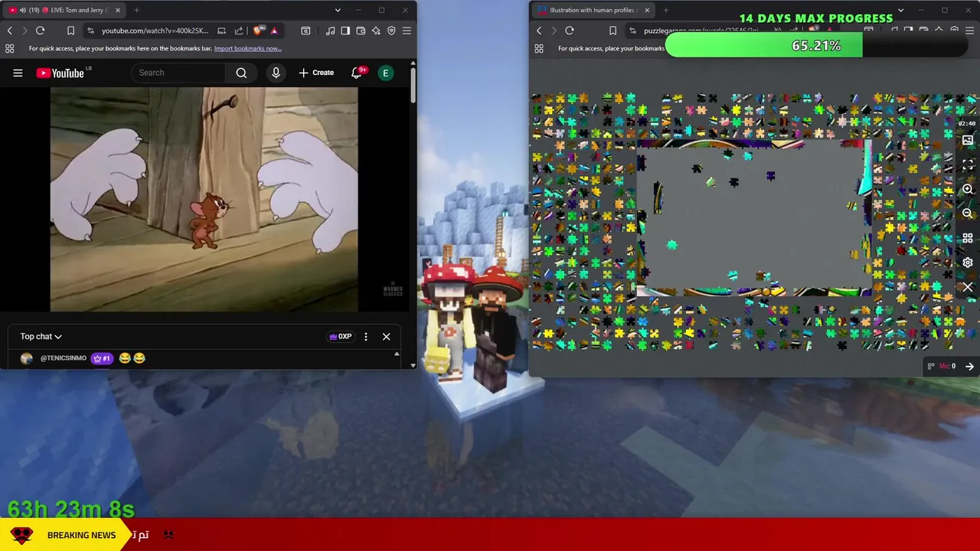The image size is (980, 551).
Task: Zoom in on the puzzle
Action: coord(968,189)
